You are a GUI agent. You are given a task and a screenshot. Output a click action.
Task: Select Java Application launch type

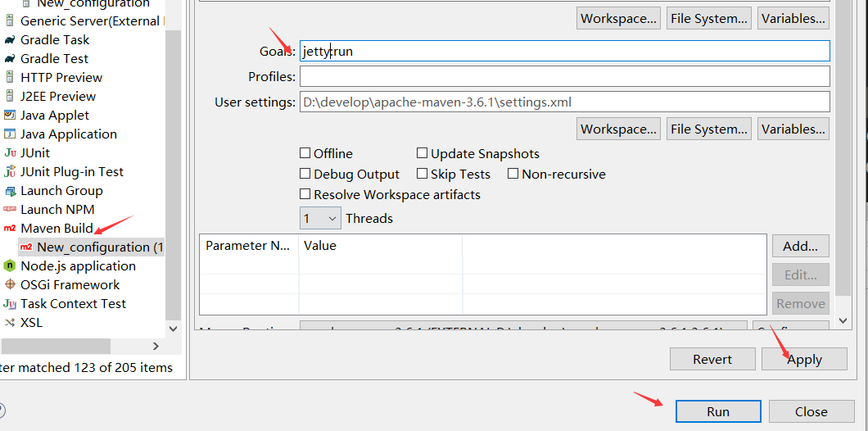click(69, 134)
